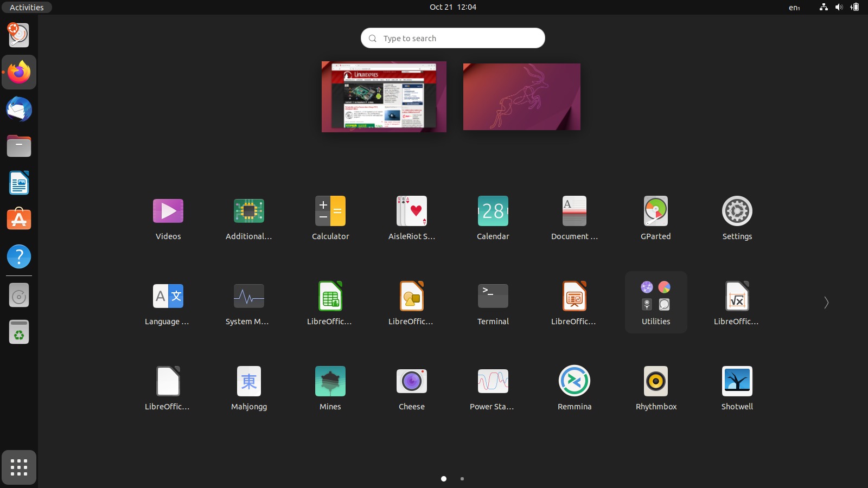Launch Additional Drivers
The height and width of the screenshot is (488, 868).
[x=249, y=218]
